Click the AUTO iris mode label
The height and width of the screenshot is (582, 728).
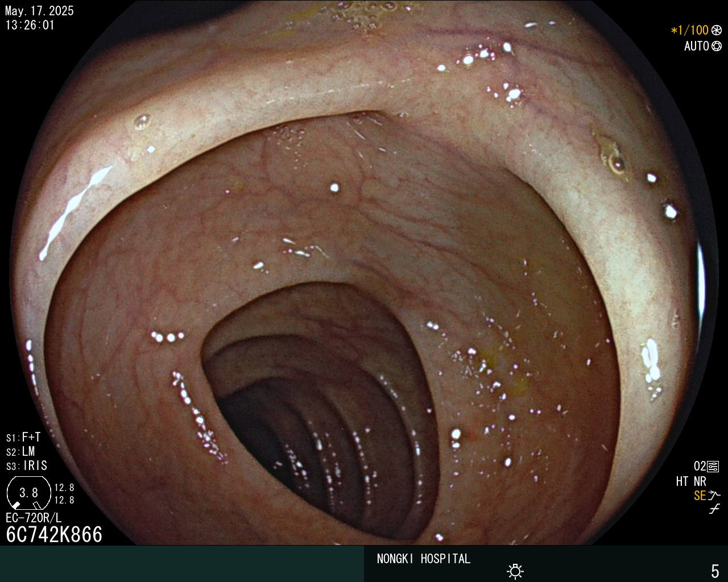[x=697, y=46]
